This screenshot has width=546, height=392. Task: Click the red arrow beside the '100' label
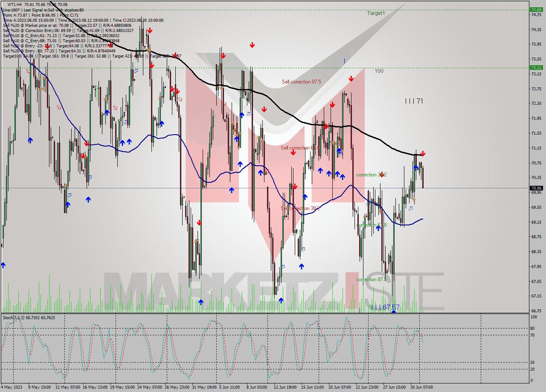point(351,78)
